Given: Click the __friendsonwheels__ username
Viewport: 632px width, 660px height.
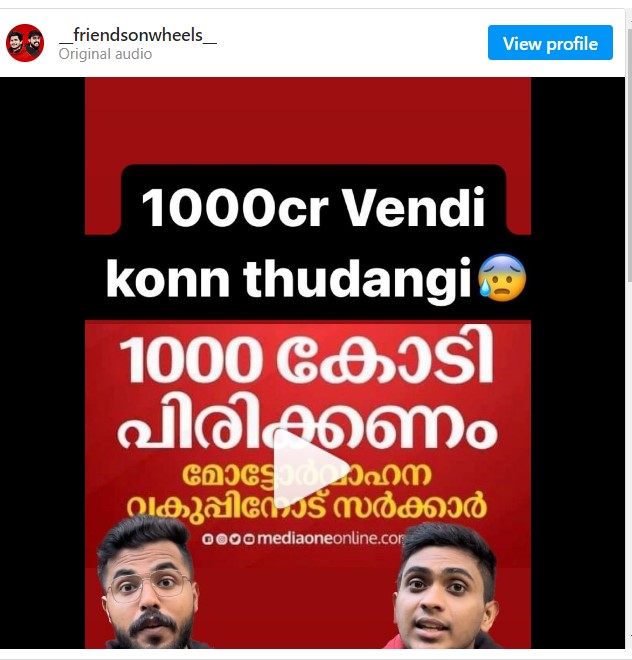Looking at the screenshot, I should [138, 35].
